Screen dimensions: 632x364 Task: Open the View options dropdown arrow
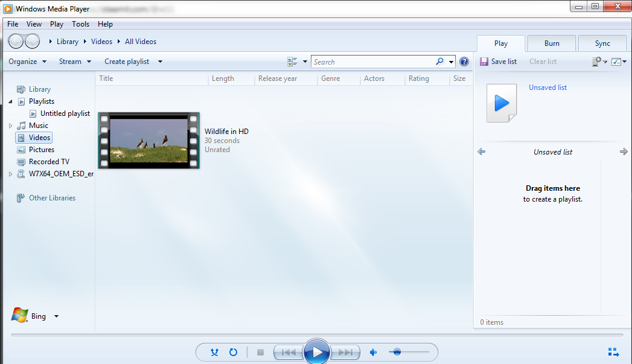click(305, 62)
